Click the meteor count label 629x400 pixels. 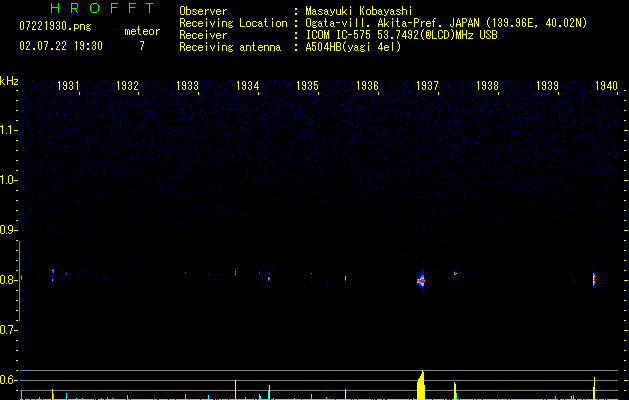(x=142, y=31)
